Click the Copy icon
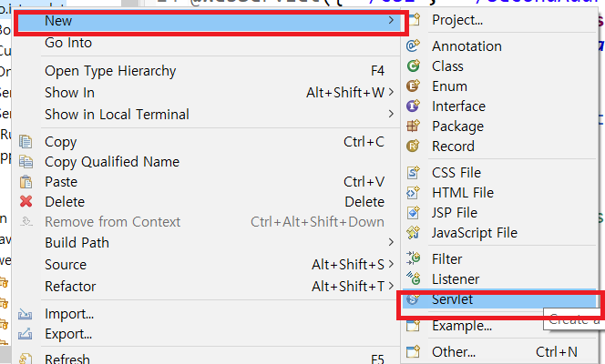Screen dimensions: 605x364 tap(26, 142)
